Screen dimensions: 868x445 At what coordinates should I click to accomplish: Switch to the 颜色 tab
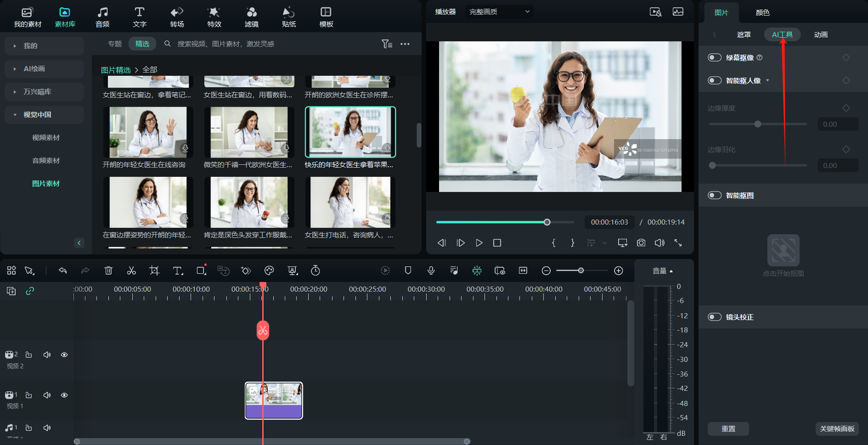point(762,12)
